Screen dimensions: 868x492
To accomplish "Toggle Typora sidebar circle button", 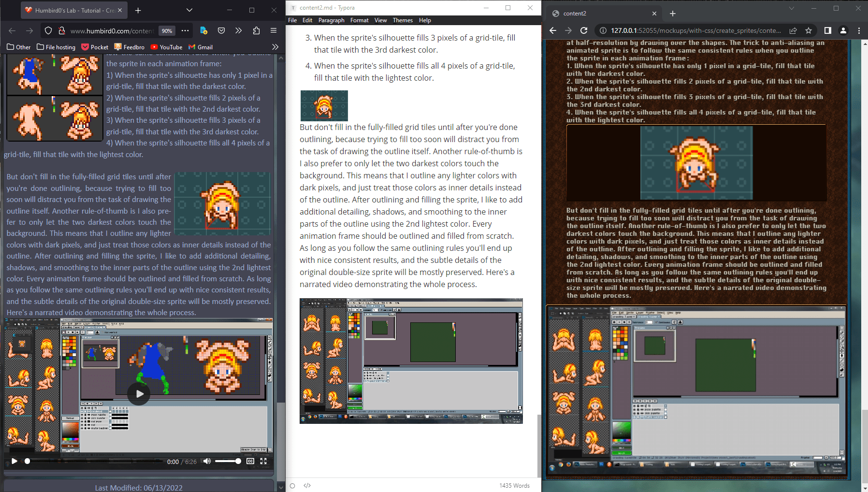I will coord(292,485).
